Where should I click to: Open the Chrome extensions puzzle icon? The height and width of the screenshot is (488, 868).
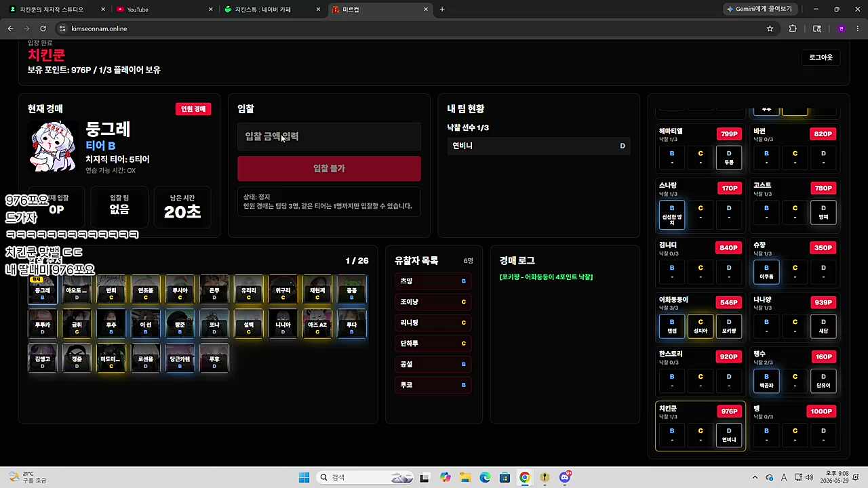click(x=793, y=28)
